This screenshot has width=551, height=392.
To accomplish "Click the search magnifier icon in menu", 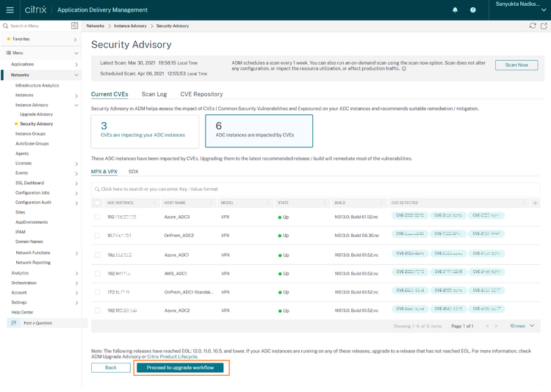I will [x=6, y=26].
